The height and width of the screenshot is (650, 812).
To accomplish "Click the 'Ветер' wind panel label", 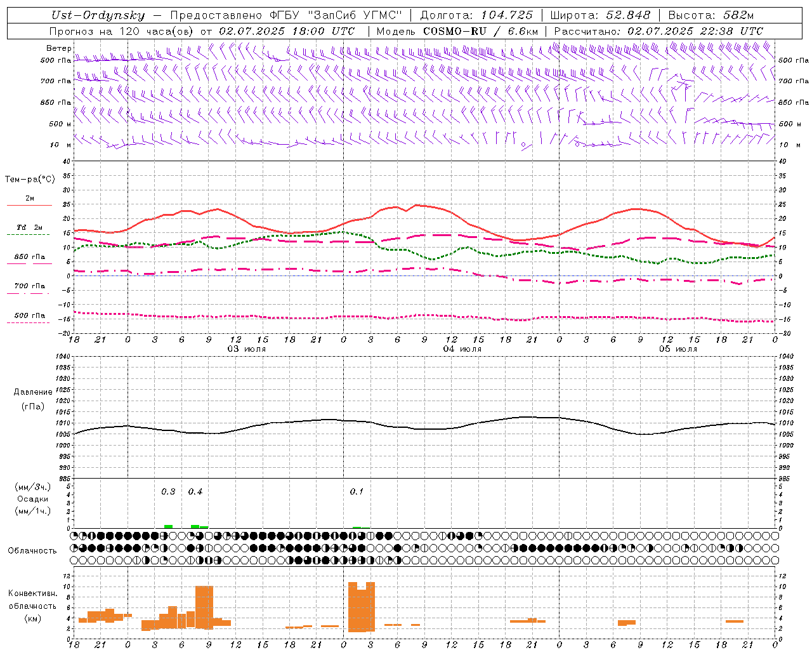I will point(58,48).
